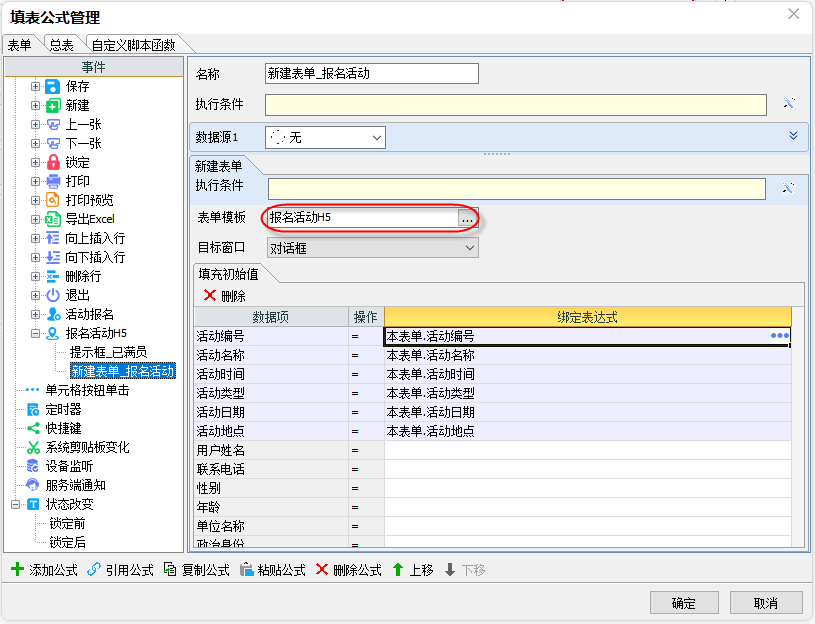This screenshot has height=624, width=815.
Task: Click data item cell 联系电话
Action: tap(271, 469)
